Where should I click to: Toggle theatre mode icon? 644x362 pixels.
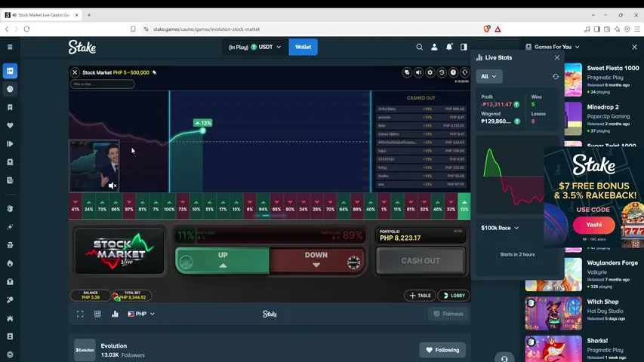pos(97,314)
